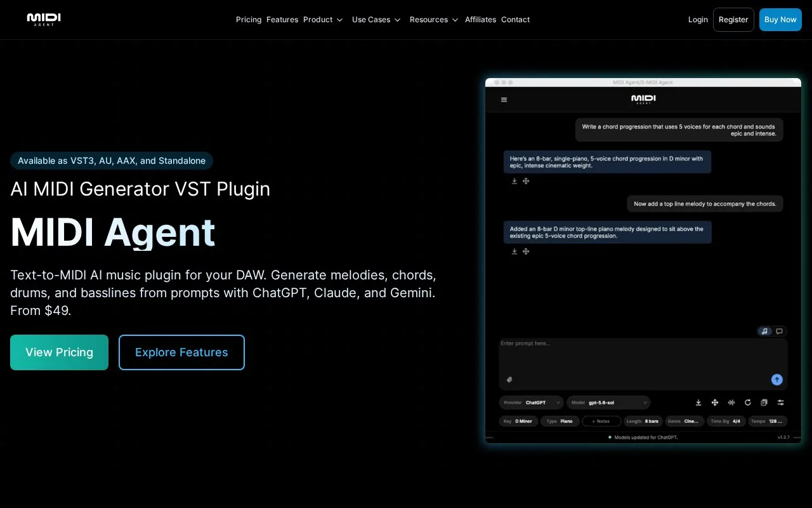Click the four-arrow drag icon in plugin toolbar
Viewport: 812px width, 508px height.
coord(715,403)
